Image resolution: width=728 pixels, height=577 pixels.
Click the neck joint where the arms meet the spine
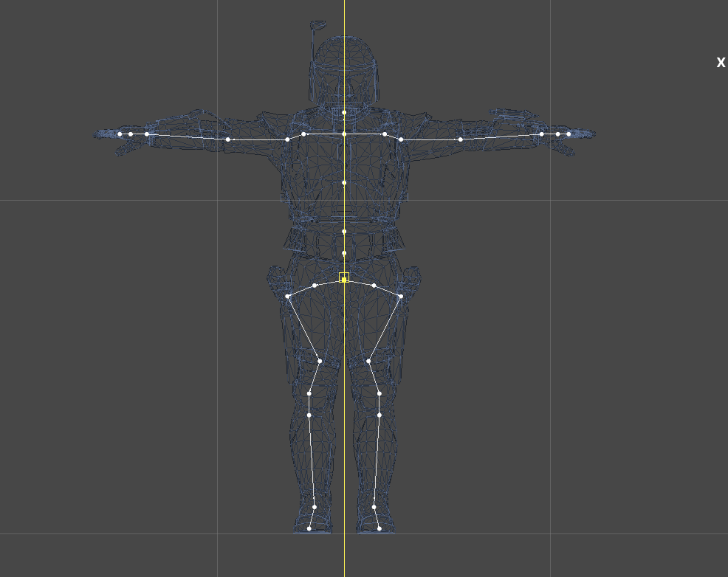[x=344, y=134]
